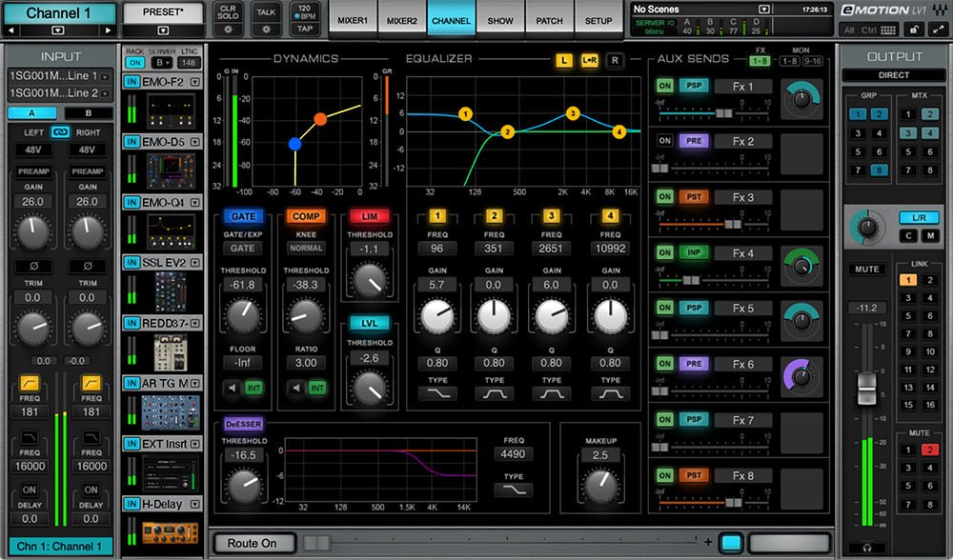Open input source dropdown for Line 1
The height and width of the screenshot is (560, 953).
pos(105,76)
